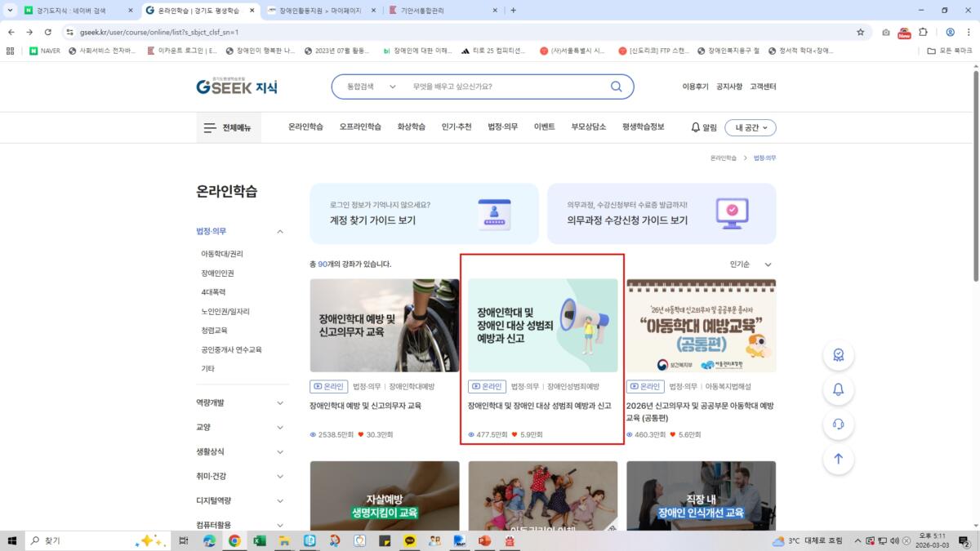Expand the 디지털역량 sidebar category
This screenshot has height=551, width=980.
coord(280,501)
